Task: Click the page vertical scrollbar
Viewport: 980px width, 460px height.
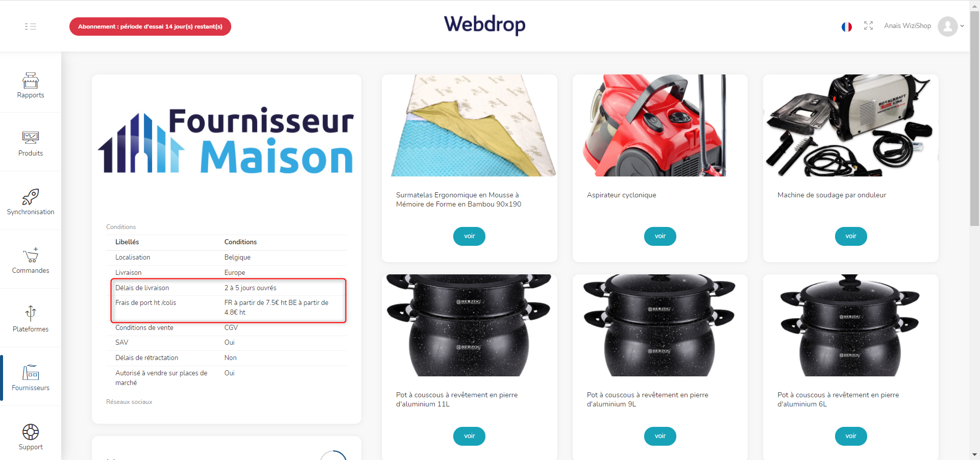Action: pyautogui.click(x=974, y=117)
